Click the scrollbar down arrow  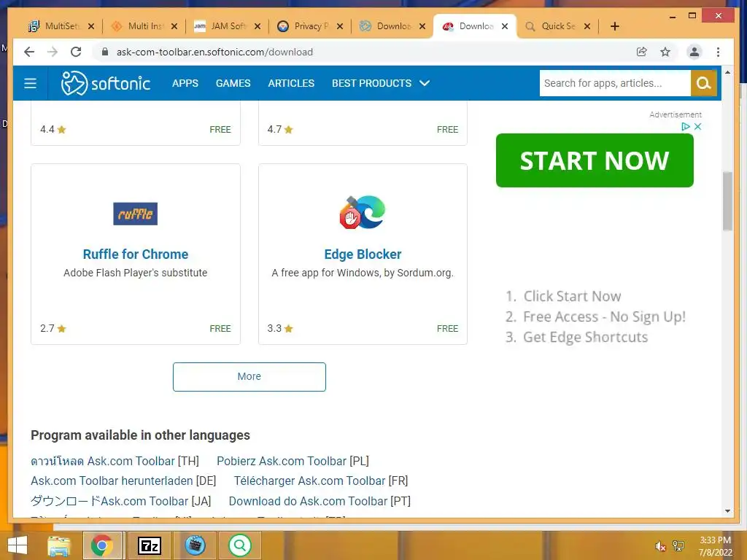tap(727, 511)
